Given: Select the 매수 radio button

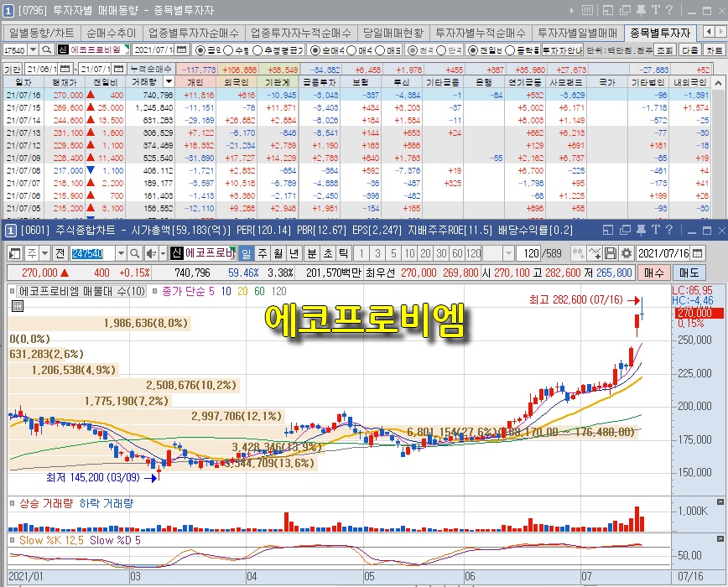Looking at the screenshot, I should [x=351, y=50].
